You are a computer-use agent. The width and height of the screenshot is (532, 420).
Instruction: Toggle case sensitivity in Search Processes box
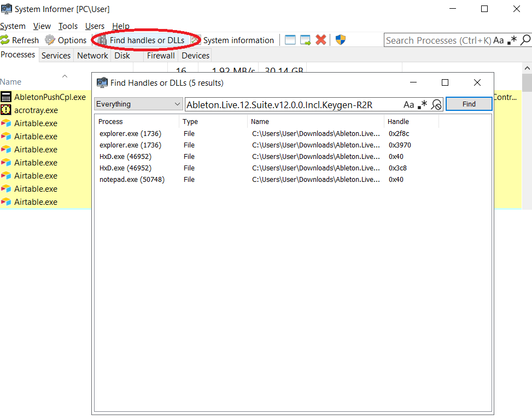tap(498, 40)
